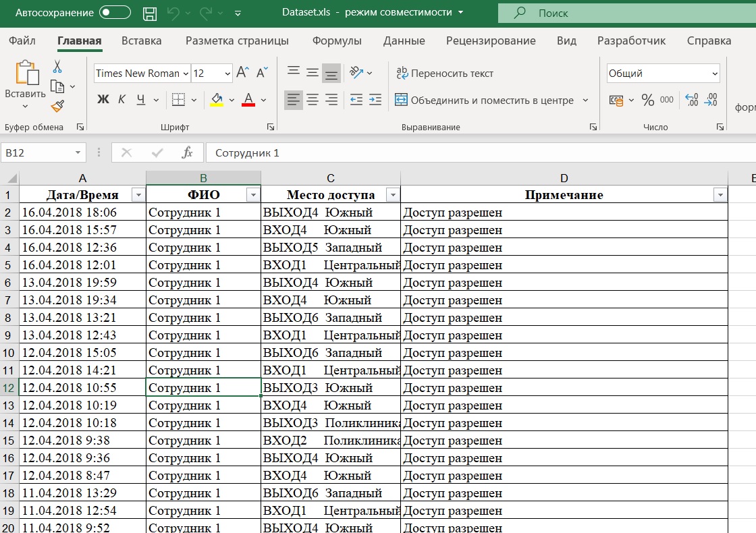The image size is (756, 533).
Task: Click Center horizontal alignment icon
Action: pyautogui.click(x=313, y=100)
